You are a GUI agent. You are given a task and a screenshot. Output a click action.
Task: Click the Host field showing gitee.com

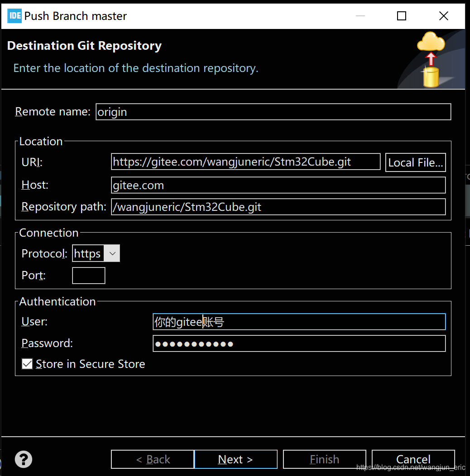click(278, 185)
